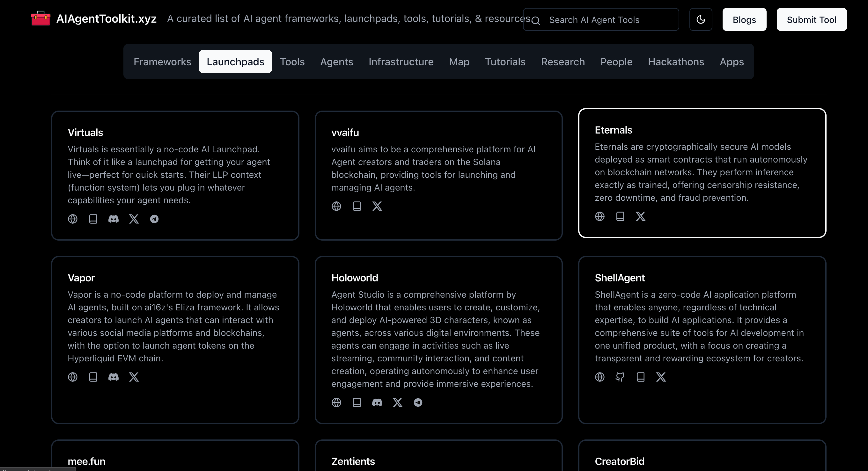The image size is (868, 471).
Task: Open the Tutorials tab
Action: 505,62
